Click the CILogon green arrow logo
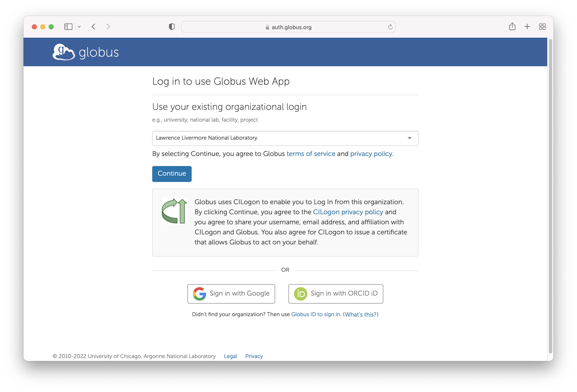Image resolution: width=577 pixels, height=392 pixels. [x=174, y=211]
